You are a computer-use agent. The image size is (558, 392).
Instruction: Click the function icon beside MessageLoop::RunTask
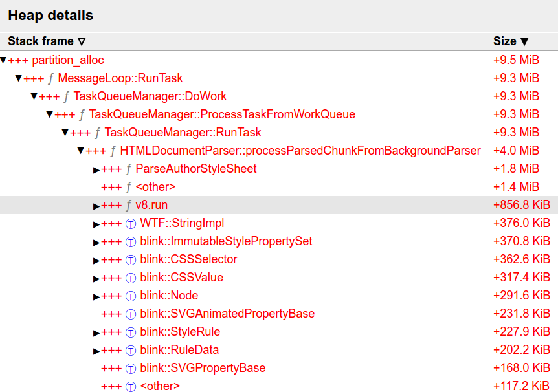point(50,78)
